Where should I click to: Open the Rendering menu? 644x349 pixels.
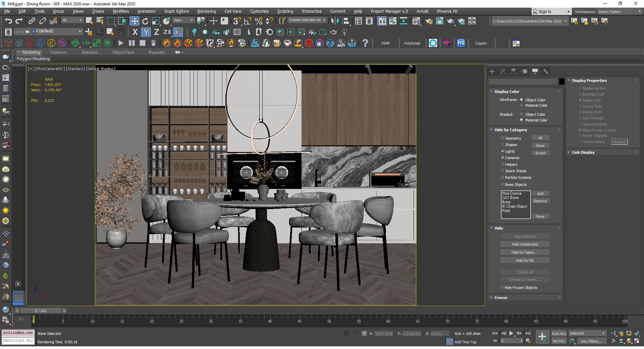pyautogui.click(x=206, y=11)
